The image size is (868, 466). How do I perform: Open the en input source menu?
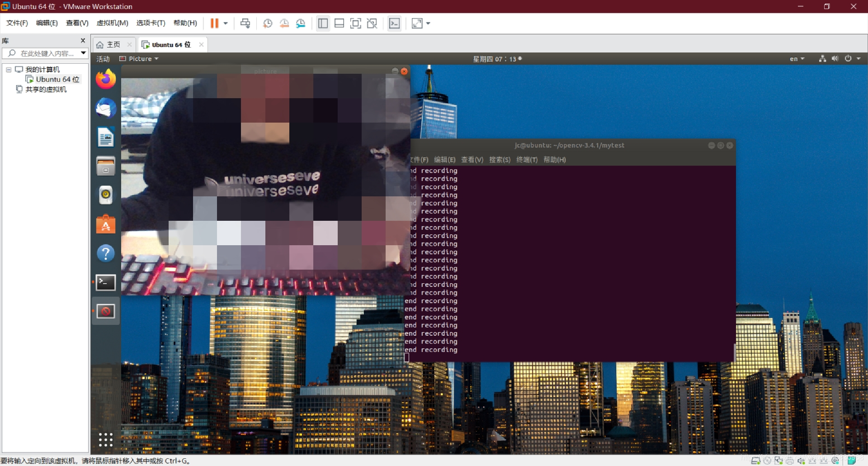[x=797, y=59]
